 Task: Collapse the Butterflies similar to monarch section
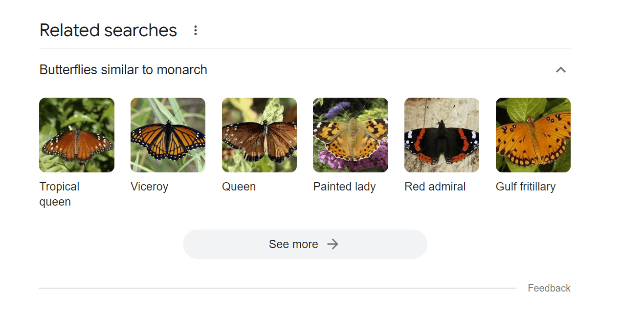[560, 70]
